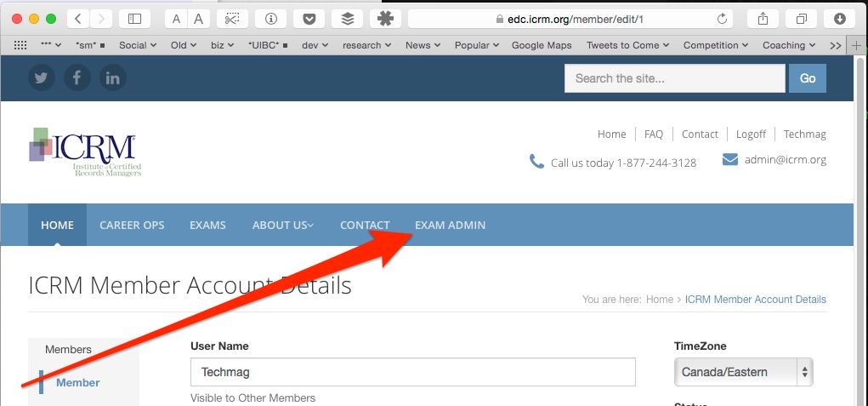Open the Safari Share icon

[763, 19]
